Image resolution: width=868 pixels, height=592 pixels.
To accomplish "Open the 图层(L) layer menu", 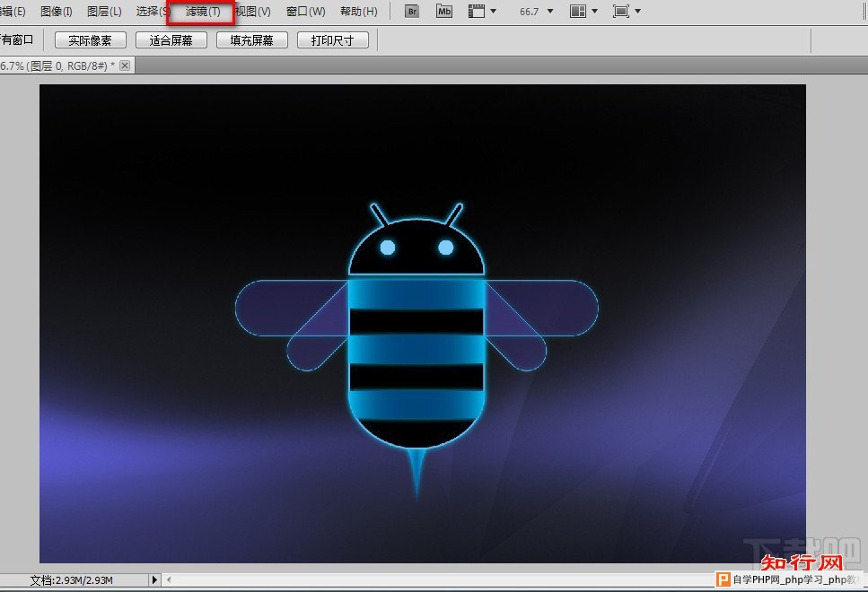I will 105,12.
